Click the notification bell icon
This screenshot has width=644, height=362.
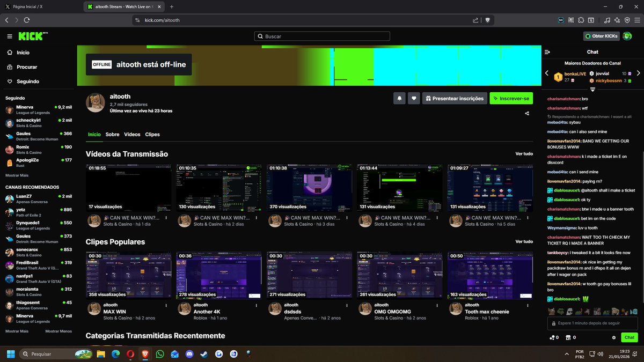(399, 98)
